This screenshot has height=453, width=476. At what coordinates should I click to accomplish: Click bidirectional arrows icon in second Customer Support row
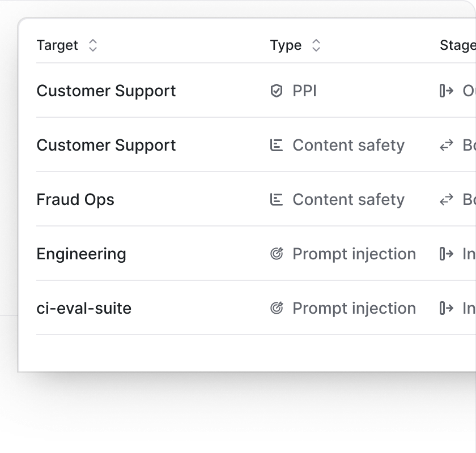point(447,145)
